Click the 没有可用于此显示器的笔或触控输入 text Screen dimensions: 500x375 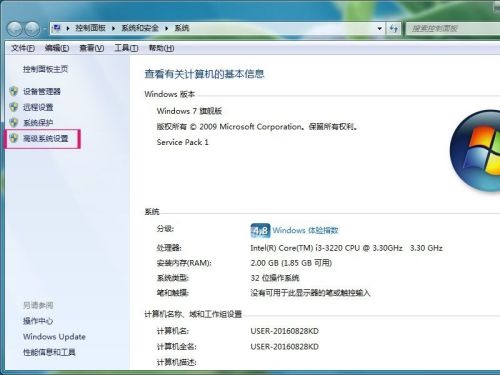coord(310,293)
